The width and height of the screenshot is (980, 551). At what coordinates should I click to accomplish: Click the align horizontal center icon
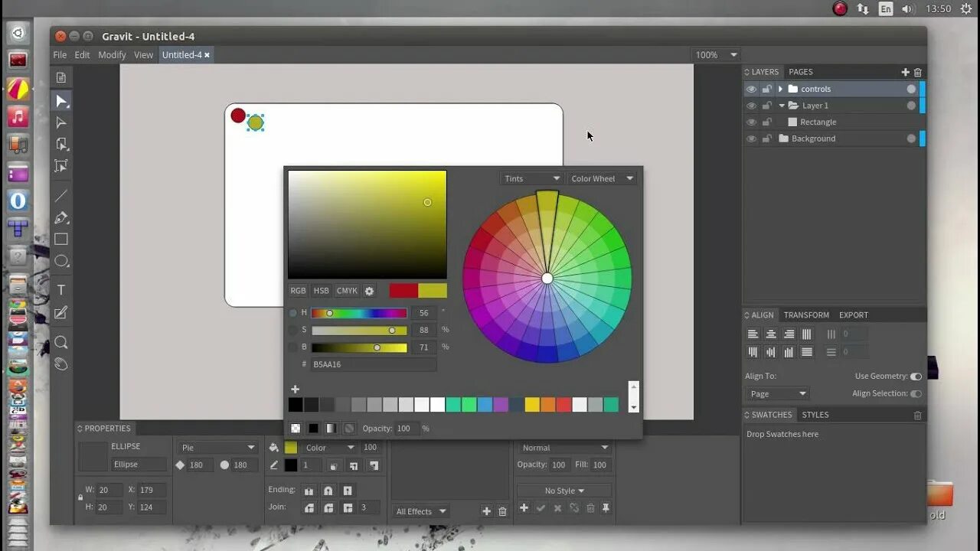(771, 334)
